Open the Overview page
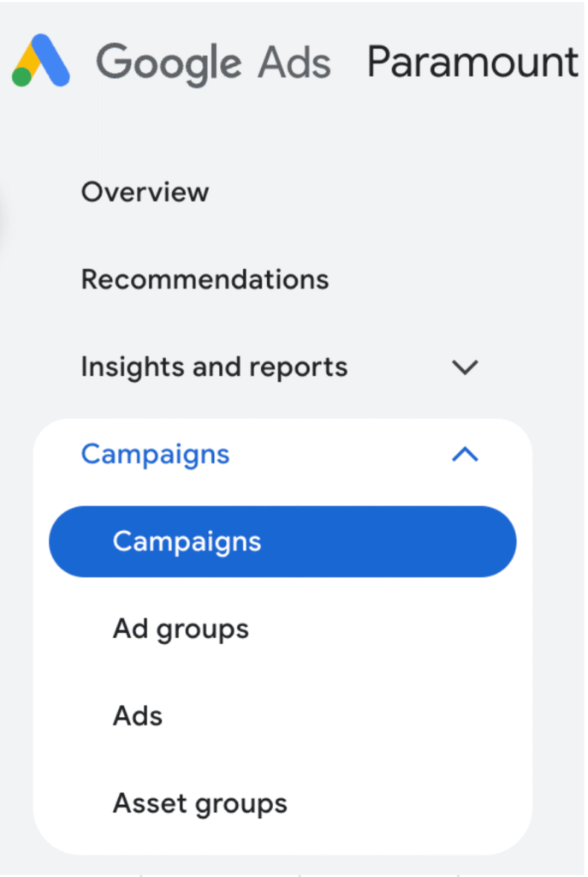The image size is (588, 877). [x=146, y=193]
